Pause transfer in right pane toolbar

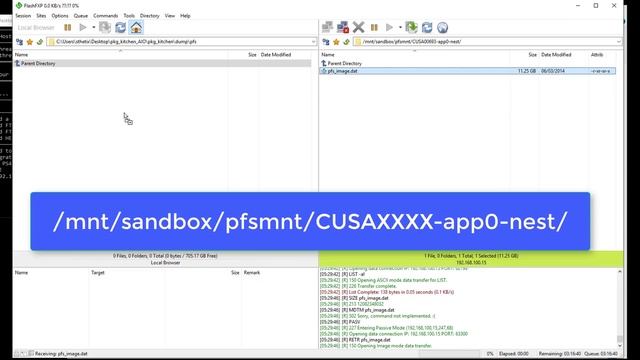click(374, 27)
